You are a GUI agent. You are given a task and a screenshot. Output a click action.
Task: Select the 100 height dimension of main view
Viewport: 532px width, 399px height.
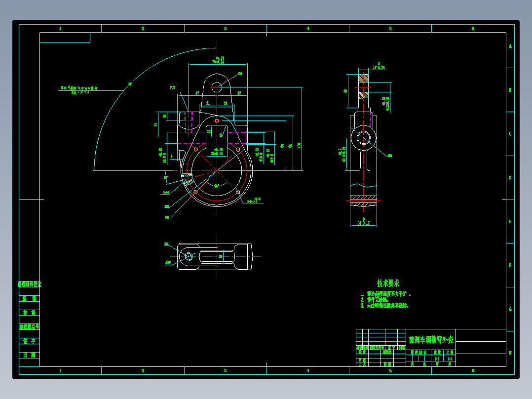(299, 145)
